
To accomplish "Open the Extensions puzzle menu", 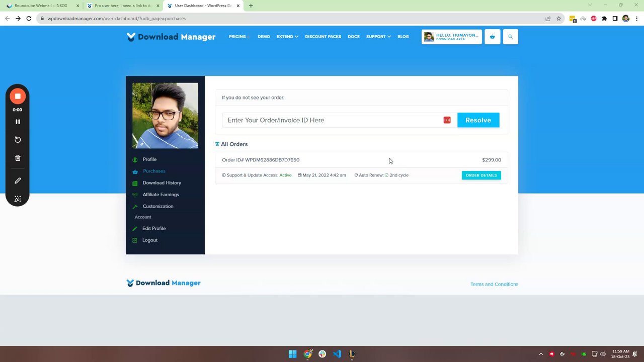I will 604,19.
